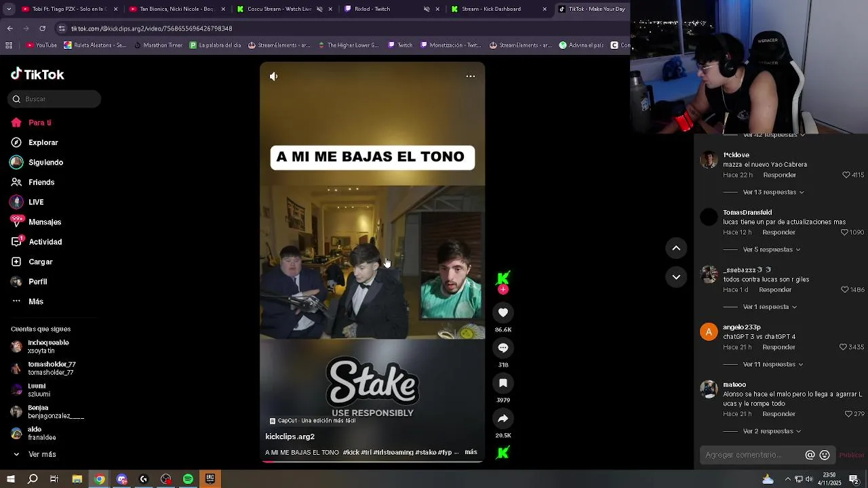Like f*cklove's comment heart
Screen dimensions: 868x488
(x=846, y=175)
